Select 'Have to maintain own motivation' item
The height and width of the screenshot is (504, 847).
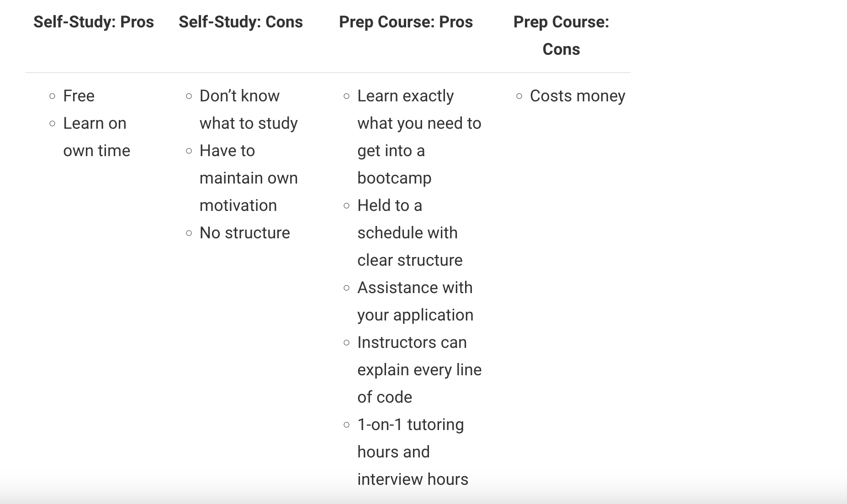[248, 178]
